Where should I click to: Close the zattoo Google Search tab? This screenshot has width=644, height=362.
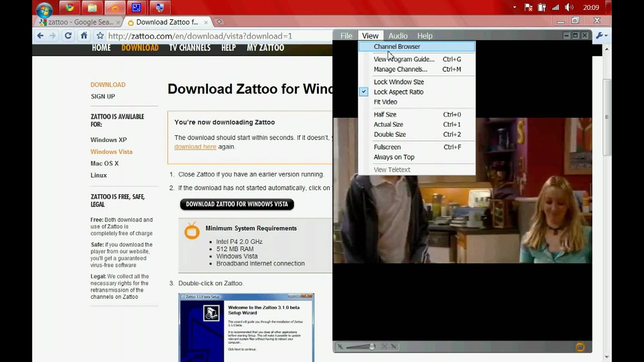click(119, 22)
